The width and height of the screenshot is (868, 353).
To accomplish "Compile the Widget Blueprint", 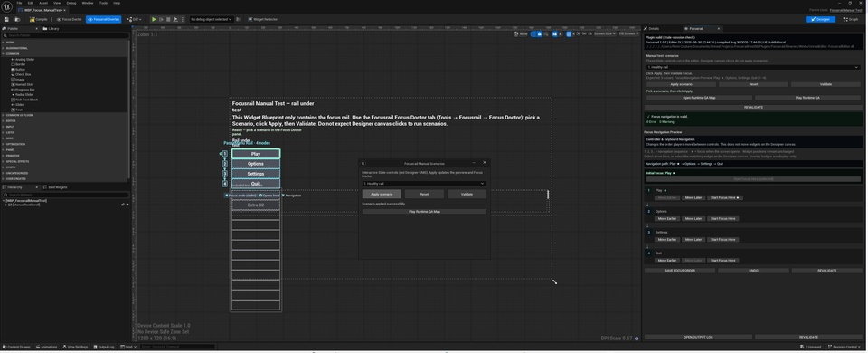I will point(39,19).
